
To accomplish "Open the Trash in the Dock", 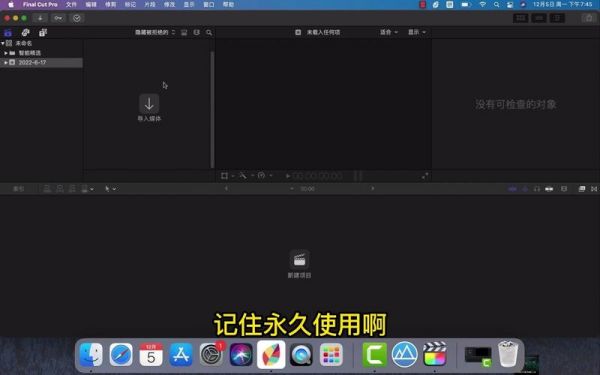I will 508,354.
